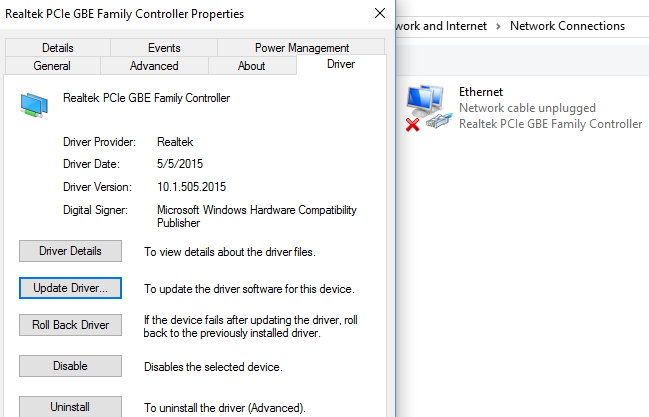Click the Realtek controller device icon in dialog
This screenshot has width=649, height=417.
[36, 105]
